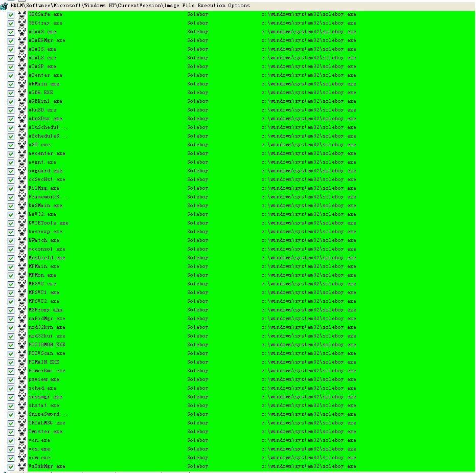Click the truncated SnipeSword... entry name
The width and height of the screenshot is (476, 473).
point(48,414)
